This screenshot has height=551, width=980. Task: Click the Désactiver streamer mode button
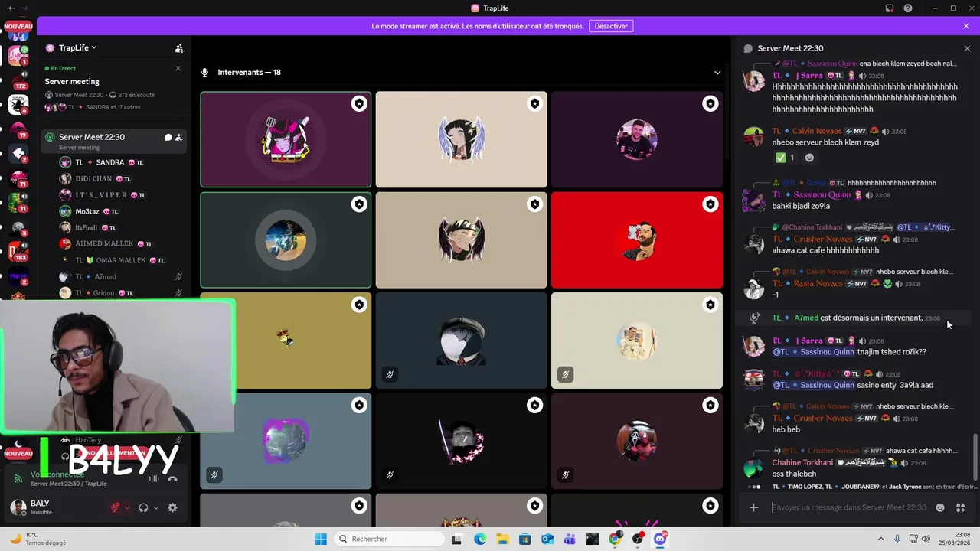click(x=611, y=26)
